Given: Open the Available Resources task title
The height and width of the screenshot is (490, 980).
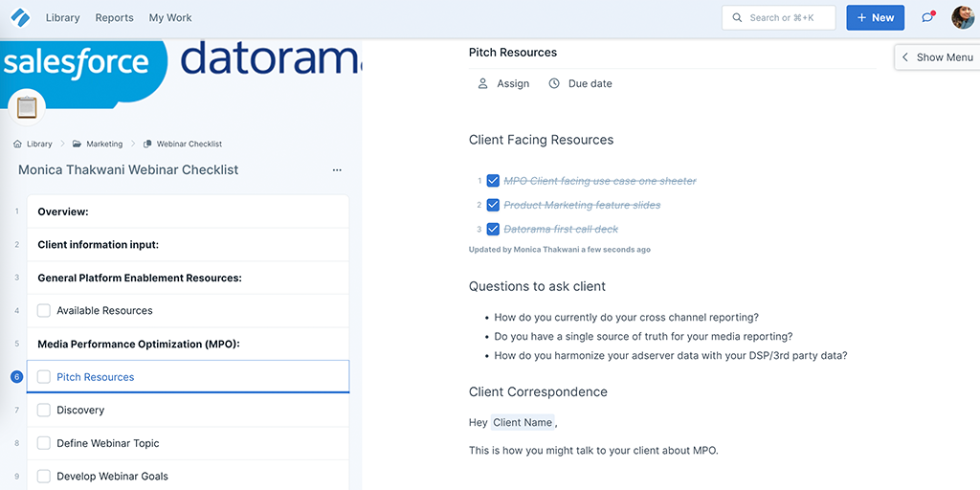Looking at the screenshot, I should (x=104, y=311).
